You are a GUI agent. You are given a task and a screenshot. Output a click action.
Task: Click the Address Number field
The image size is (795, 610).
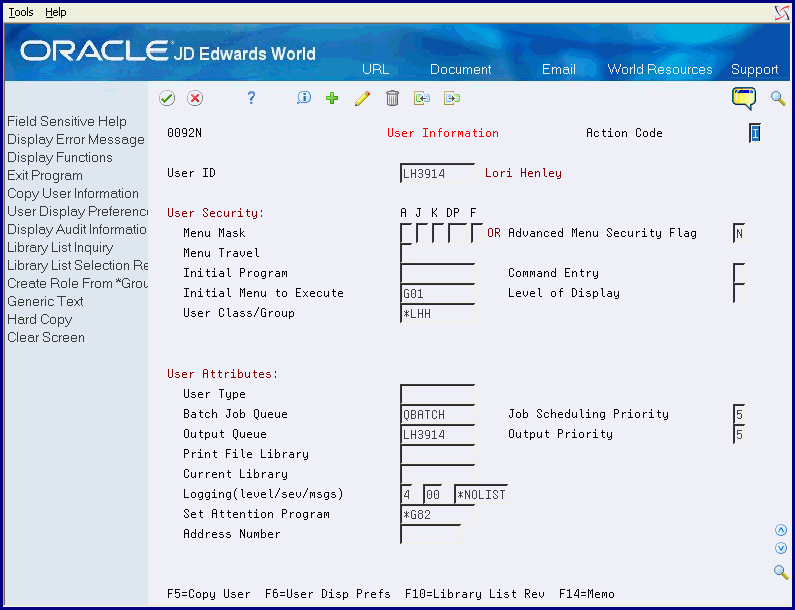tap(430, 534)
